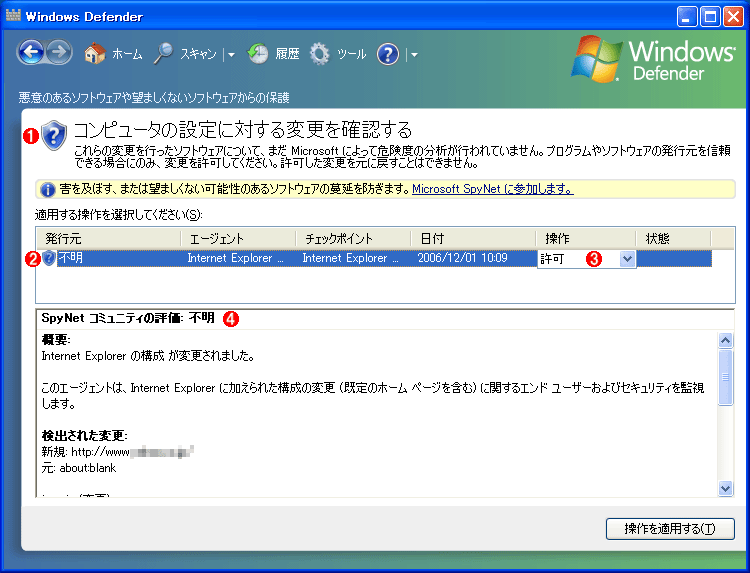Expand the help options dropdown arrow

pos(414,55)
